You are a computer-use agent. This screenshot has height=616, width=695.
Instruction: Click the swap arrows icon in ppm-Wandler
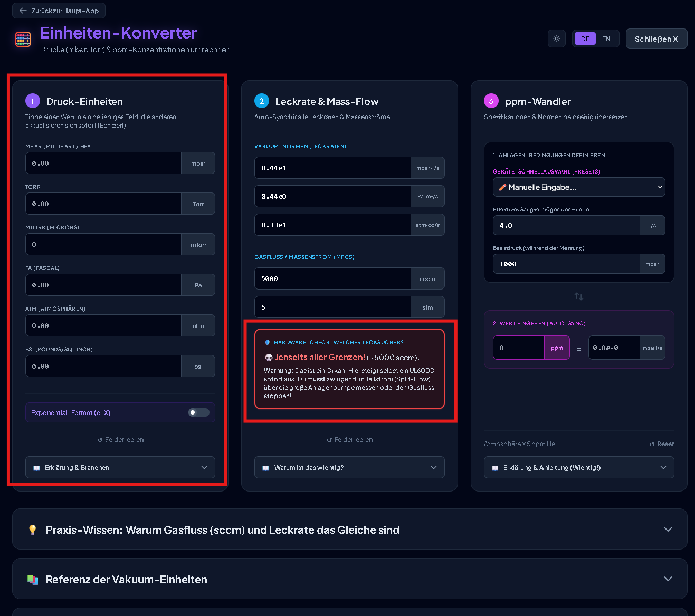click(x=579, y=296)
